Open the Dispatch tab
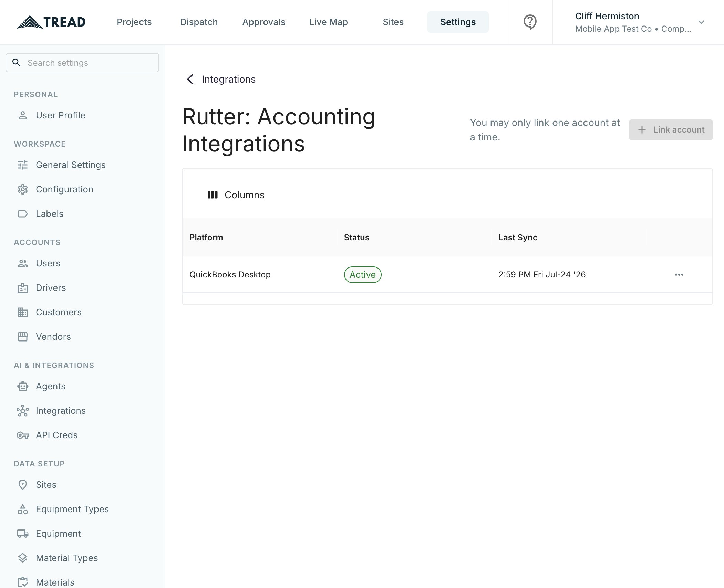 (x=199, y=22)
